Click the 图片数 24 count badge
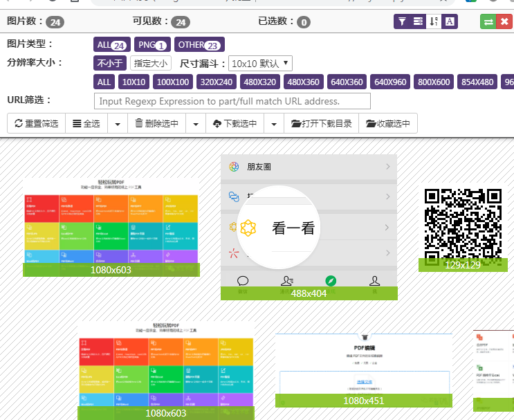The height and width of the screenshot is (420, 514). [55, 22]
